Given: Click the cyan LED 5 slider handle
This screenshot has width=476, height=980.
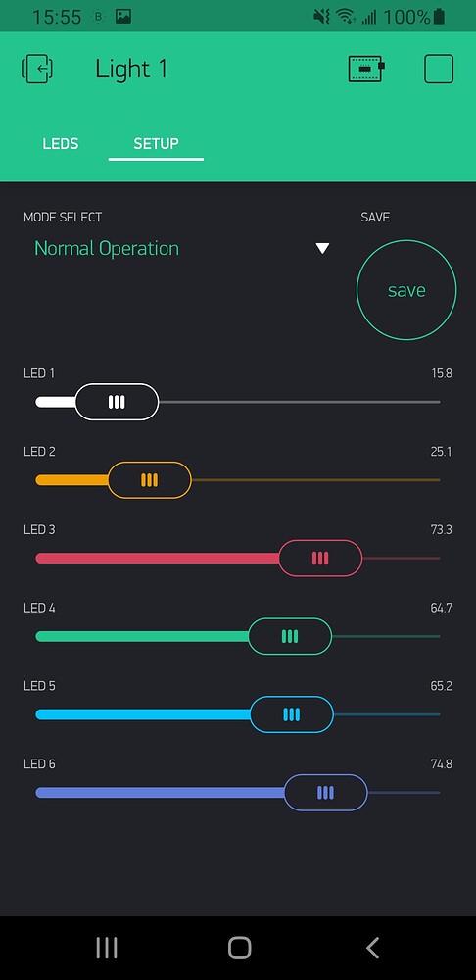Looking at the screenshot, I should [292, 714].
